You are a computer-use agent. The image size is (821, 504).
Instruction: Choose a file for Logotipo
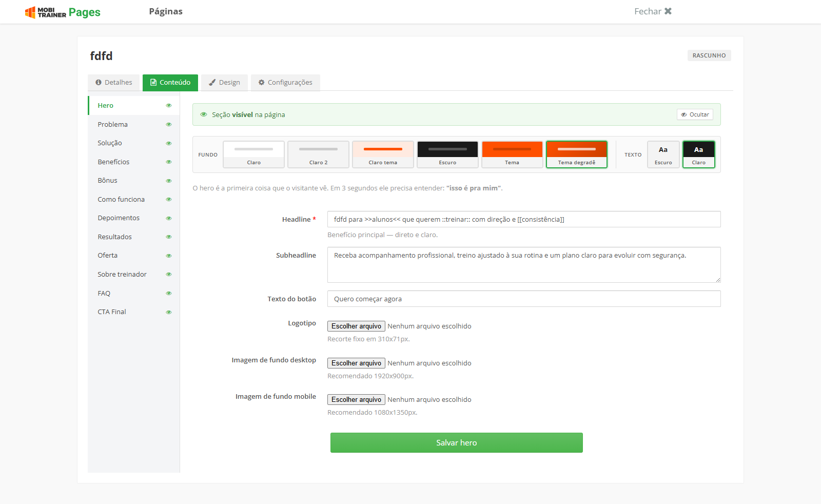pos(357,326)
